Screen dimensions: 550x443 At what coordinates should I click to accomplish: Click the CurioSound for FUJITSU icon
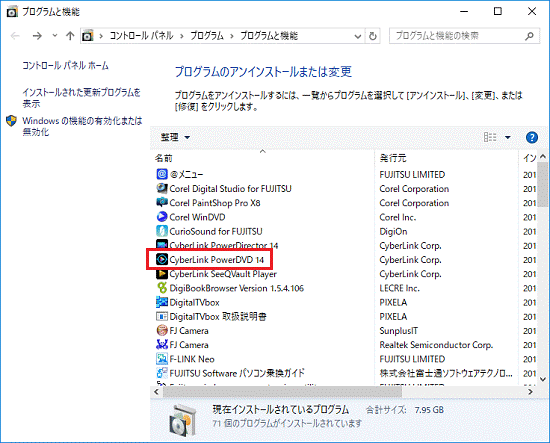pyautogui.click(x=162, y=231)
